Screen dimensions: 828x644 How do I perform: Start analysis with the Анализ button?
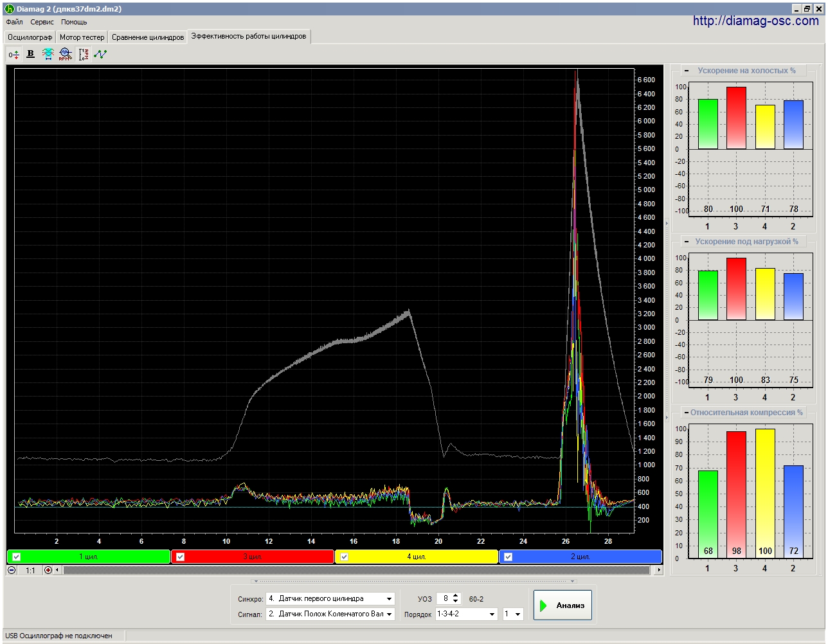[x=562, y=605]
